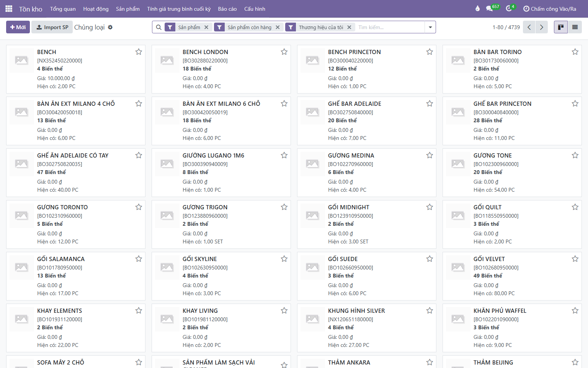Open Chấm công Vào/Ra

tap(550, 9)
